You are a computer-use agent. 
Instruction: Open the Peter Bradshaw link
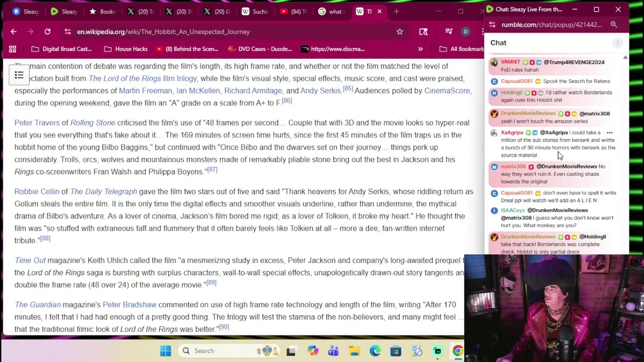coord(129,305)
